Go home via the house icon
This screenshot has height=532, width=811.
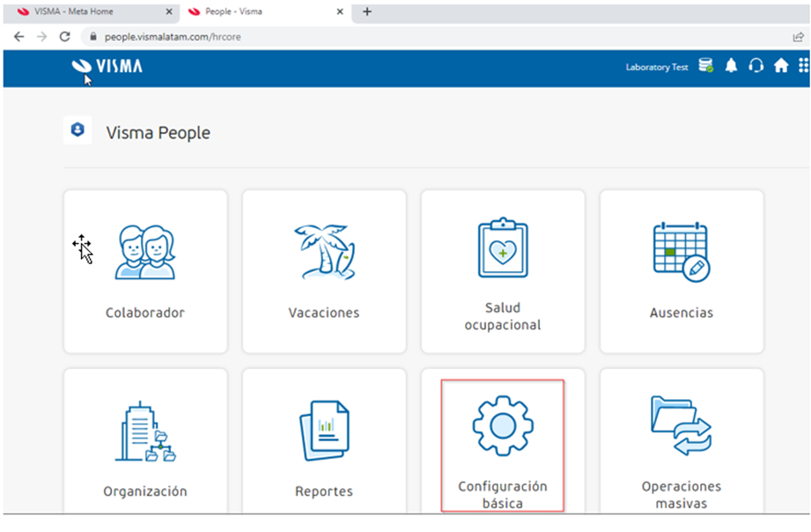[780, 65]
